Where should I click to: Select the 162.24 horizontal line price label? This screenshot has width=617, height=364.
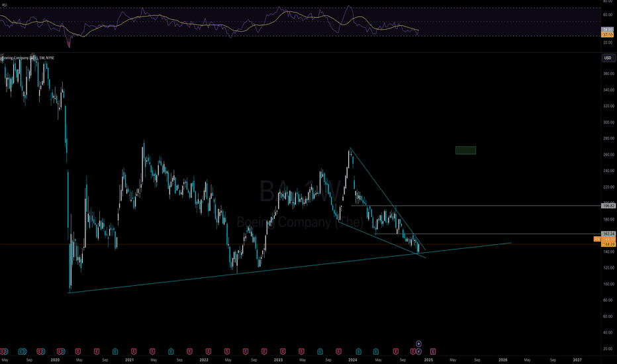(x=608, y=234)
